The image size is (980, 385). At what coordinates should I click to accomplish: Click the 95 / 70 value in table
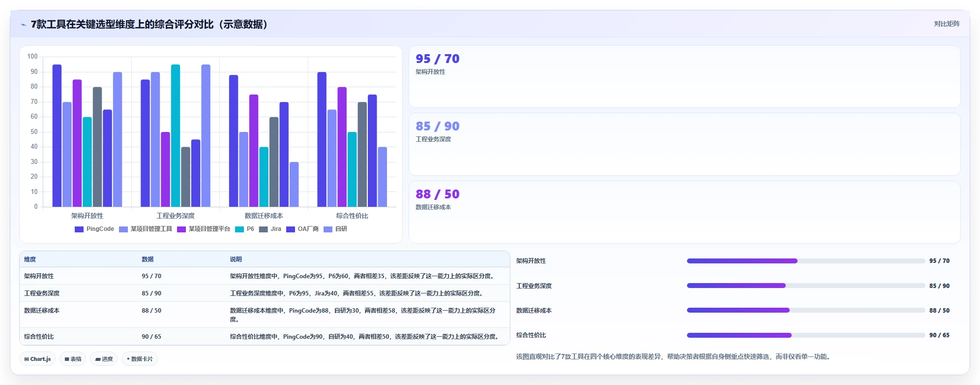click(x=151, y=276)
